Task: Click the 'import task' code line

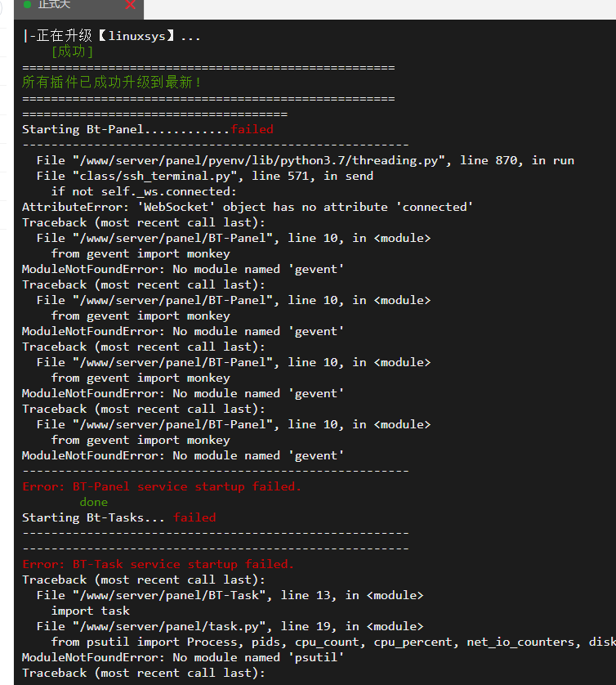Action: pyautogui.click(x=90, y=611)
